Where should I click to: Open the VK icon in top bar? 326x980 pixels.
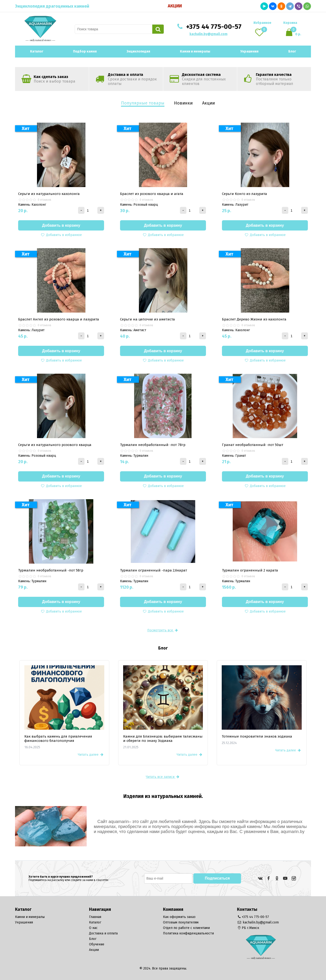pyautogui.click(x=273, y=6)
